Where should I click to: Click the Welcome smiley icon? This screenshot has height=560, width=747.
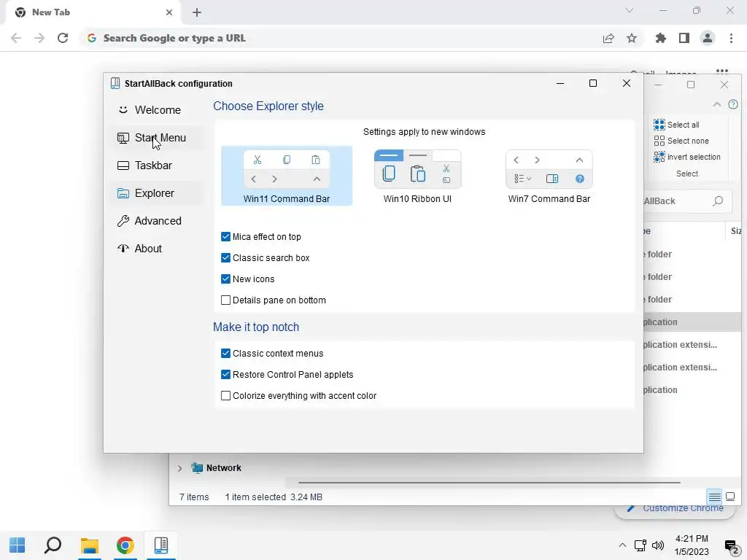point(123,110)
